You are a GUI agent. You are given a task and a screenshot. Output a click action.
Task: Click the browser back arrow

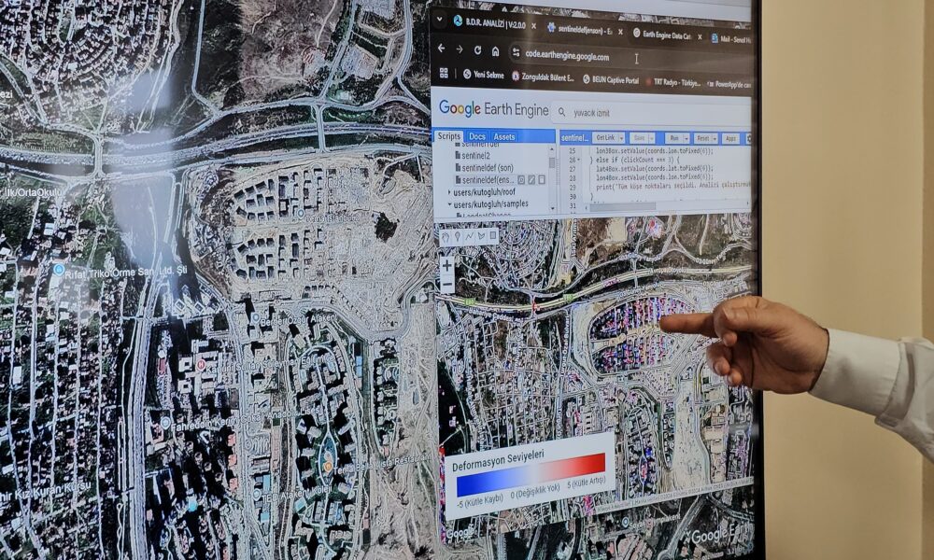[442, 49]
